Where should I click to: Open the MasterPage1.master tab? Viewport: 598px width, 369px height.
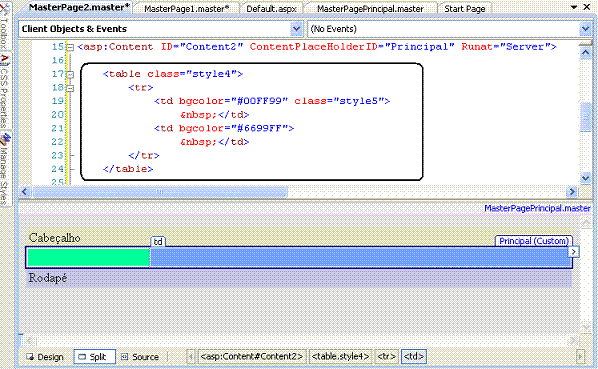tap(186, 8)
